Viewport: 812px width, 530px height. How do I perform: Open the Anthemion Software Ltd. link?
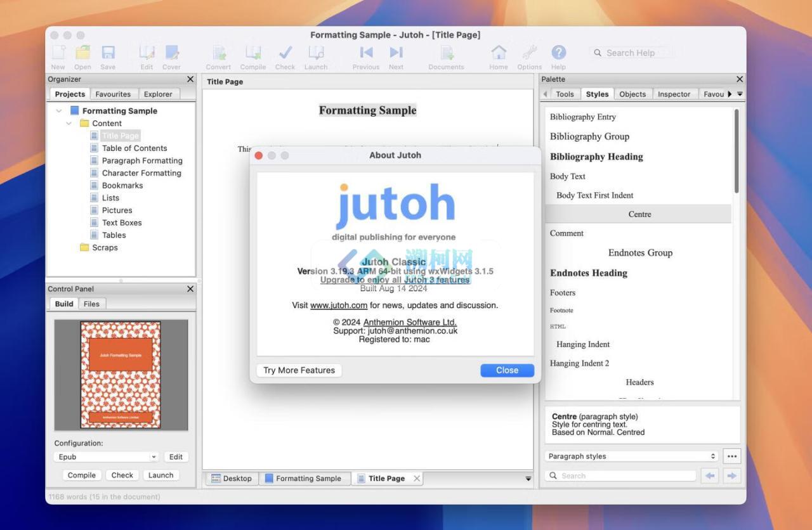[410, 322]
